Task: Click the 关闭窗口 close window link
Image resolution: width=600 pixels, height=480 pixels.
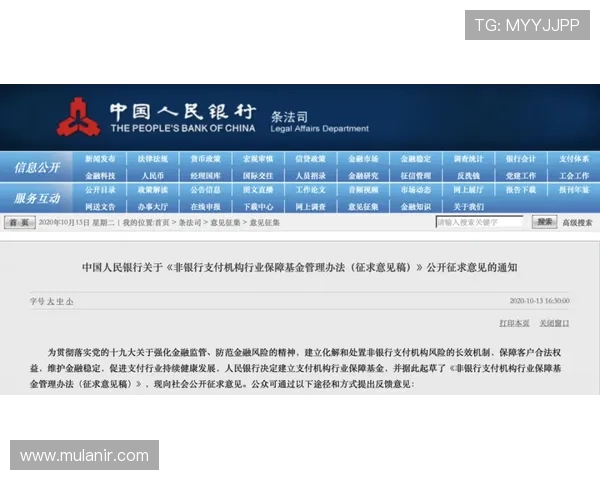Action: pos(554,323)
